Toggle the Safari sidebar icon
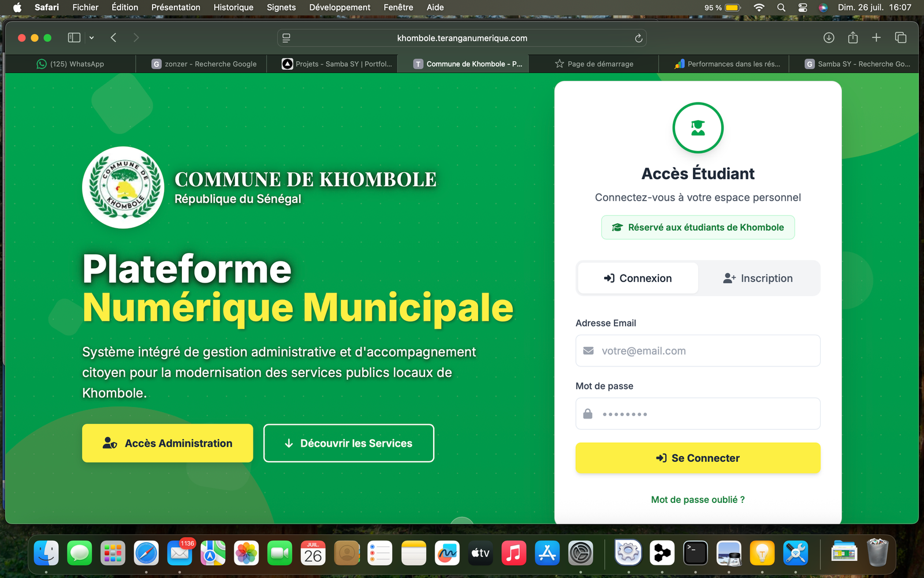 [x=74, y=38]
